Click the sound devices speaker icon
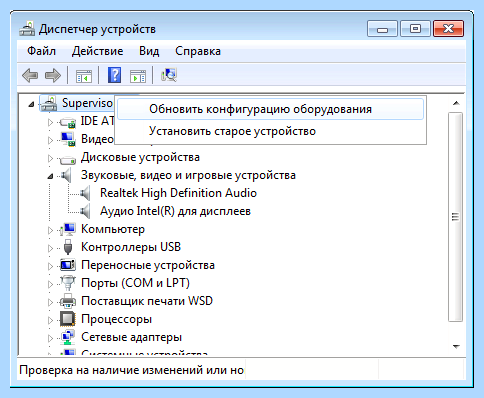Screen dimensions: 484x398 click(x=66, y=175)
